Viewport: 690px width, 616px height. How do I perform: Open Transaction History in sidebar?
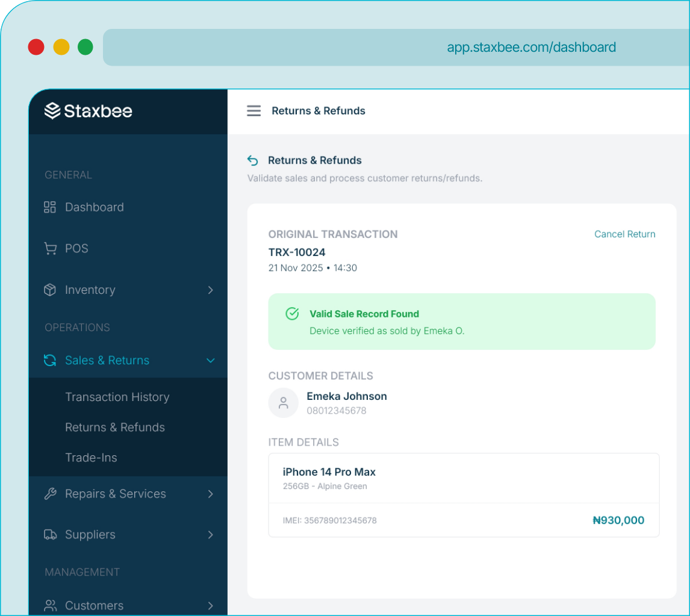pos(117,397)
